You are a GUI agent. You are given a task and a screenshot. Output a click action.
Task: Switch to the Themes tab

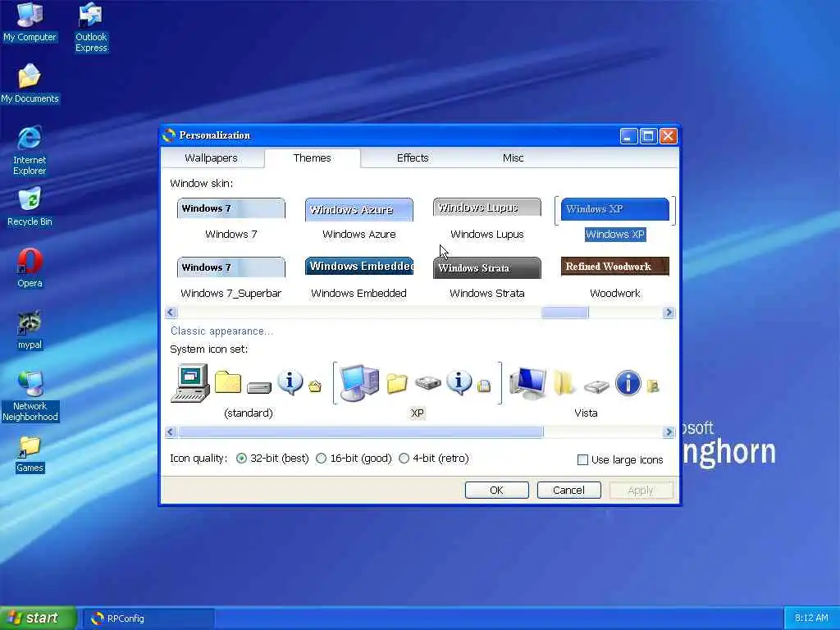313,158
